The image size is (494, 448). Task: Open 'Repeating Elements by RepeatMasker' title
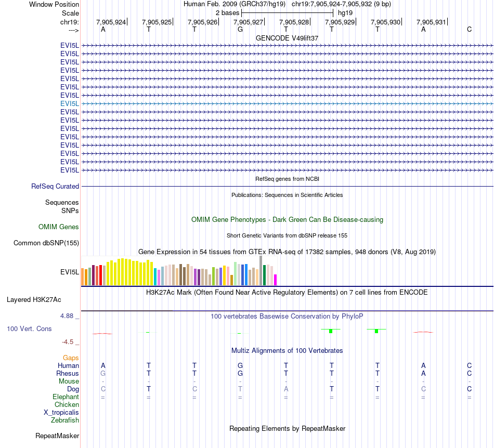tap(287, 429)
